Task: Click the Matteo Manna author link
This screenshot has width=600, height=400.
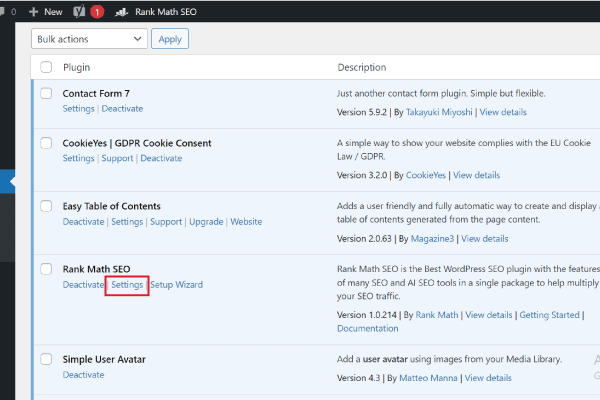Action: coord(428,378)
